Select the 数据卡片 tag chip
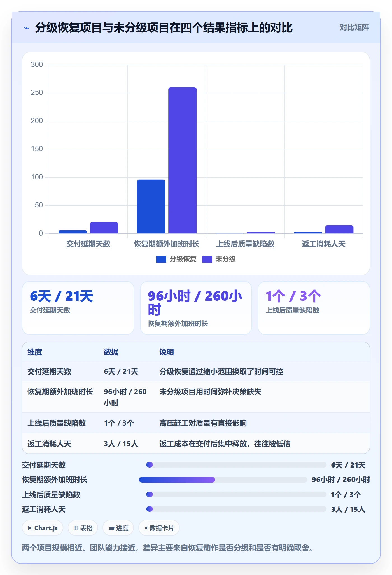Screen dimensions: 392x575 [159, 528]
